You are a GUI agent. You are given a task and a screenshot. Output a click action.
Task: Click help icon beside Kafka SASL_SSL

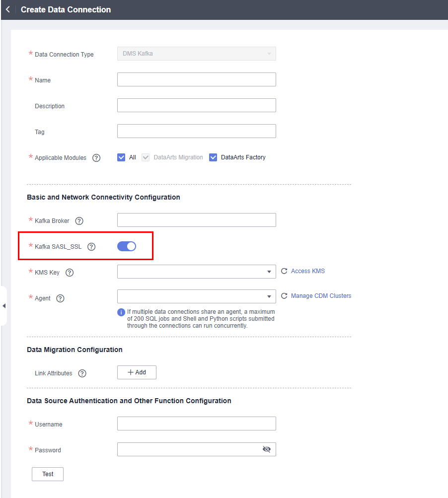pos(91,247)
